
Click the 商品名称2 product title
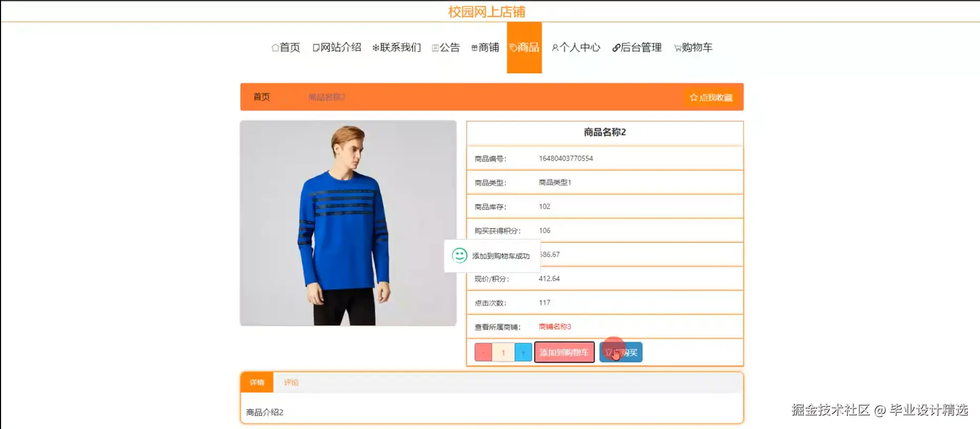coord(605,132)
